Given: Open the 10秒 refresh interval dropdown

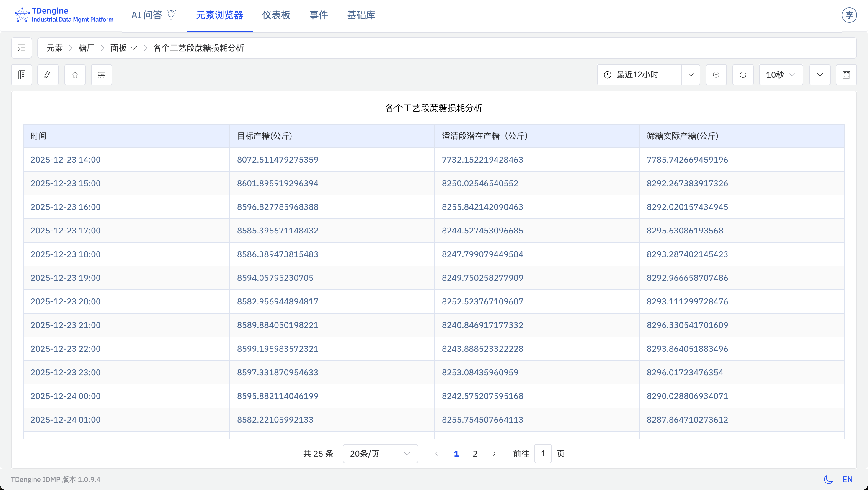Looking at the screenshot, I should [x=780, y=74].
